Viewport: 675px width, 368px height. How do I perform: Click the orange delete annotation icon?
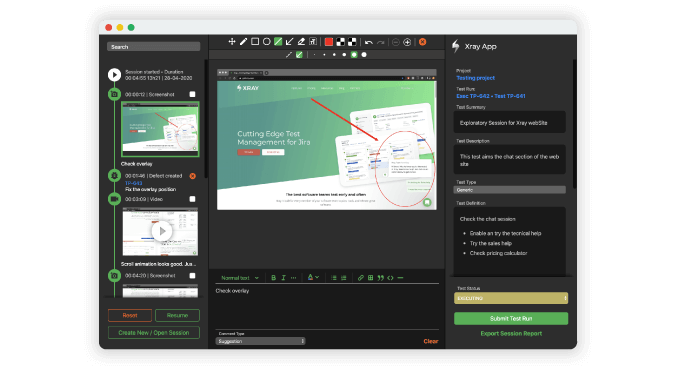tap(423, 42)
